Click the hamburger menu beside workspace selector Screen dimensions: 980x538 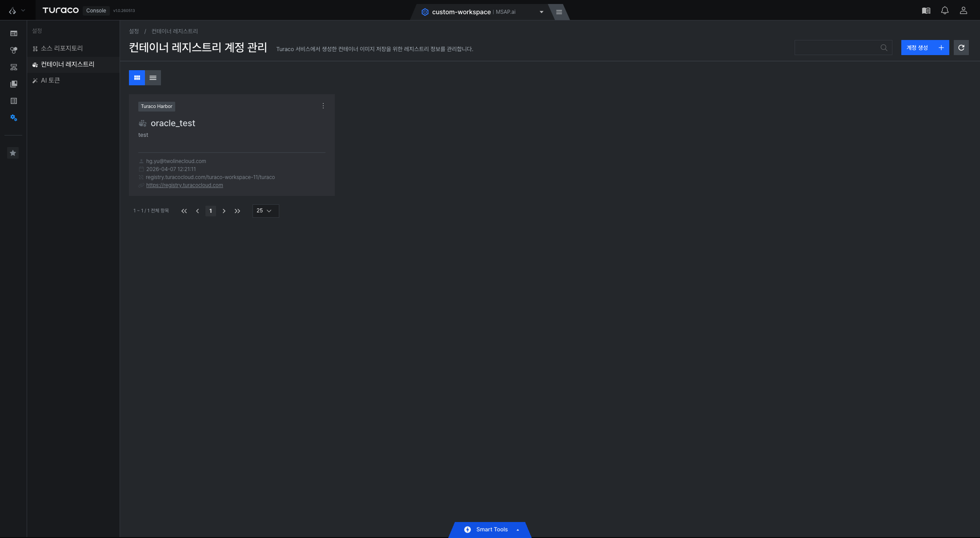pos(559,12)
